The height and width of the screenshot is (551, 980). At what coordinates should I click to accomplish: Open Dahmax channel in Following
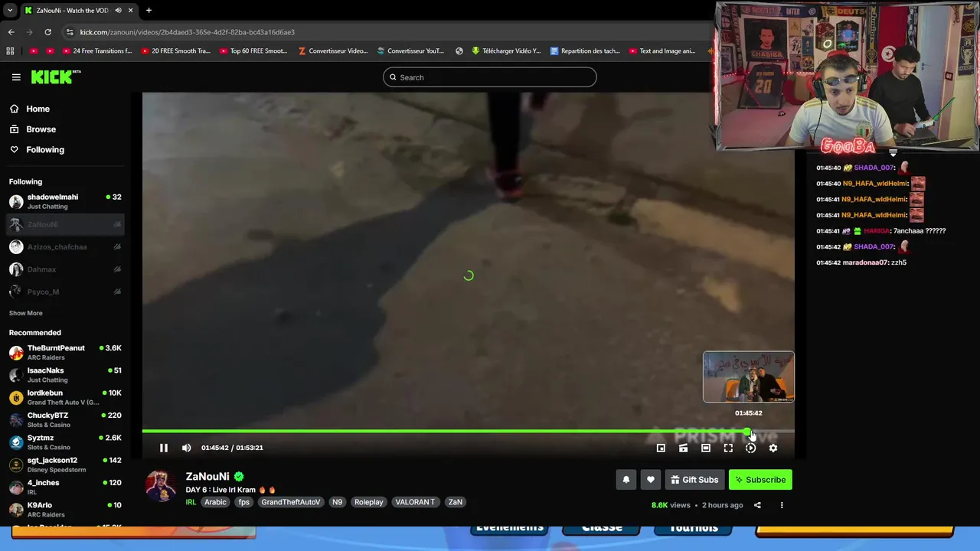65,269
